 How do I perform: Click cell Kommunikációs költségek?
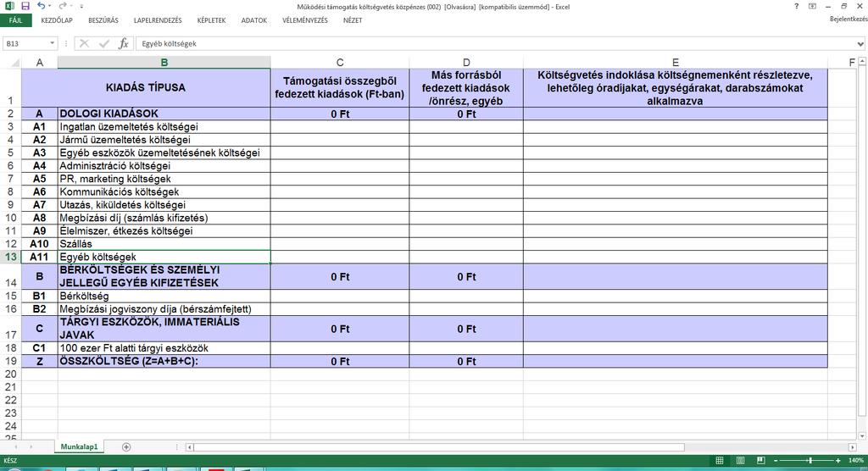tap(164, 191)
